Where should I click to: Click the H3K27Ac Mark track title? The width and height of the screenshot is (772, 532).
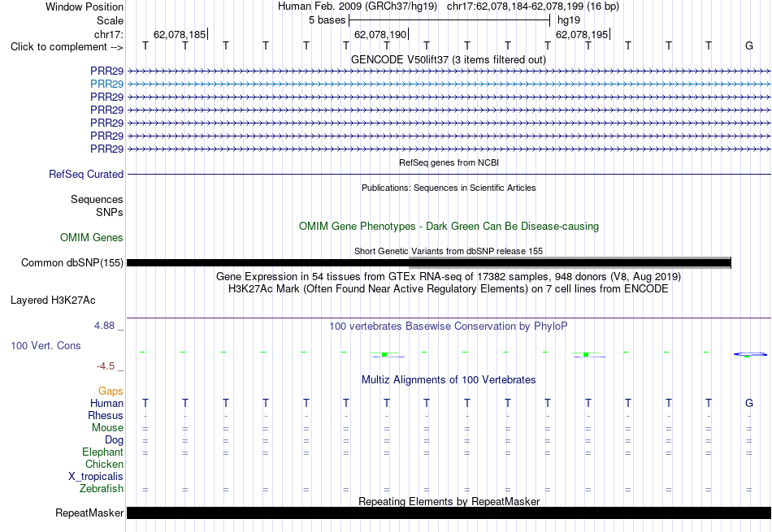click(449, 289)
